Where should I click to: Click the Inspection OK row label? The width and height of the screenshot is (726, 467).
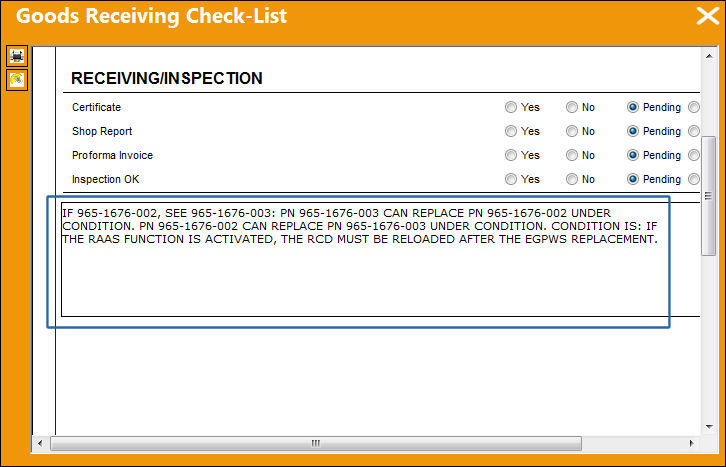(105, 180)
